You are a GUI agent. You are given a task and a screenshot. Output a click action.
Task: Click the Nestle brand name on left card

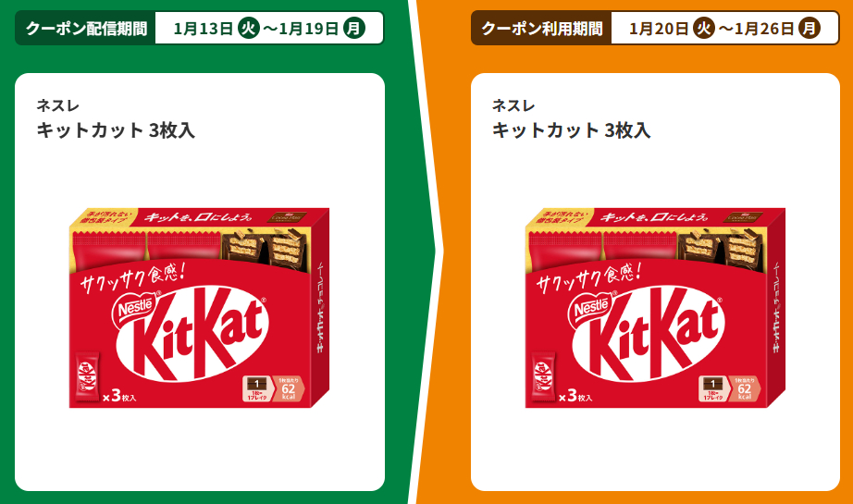click(57, 105)
